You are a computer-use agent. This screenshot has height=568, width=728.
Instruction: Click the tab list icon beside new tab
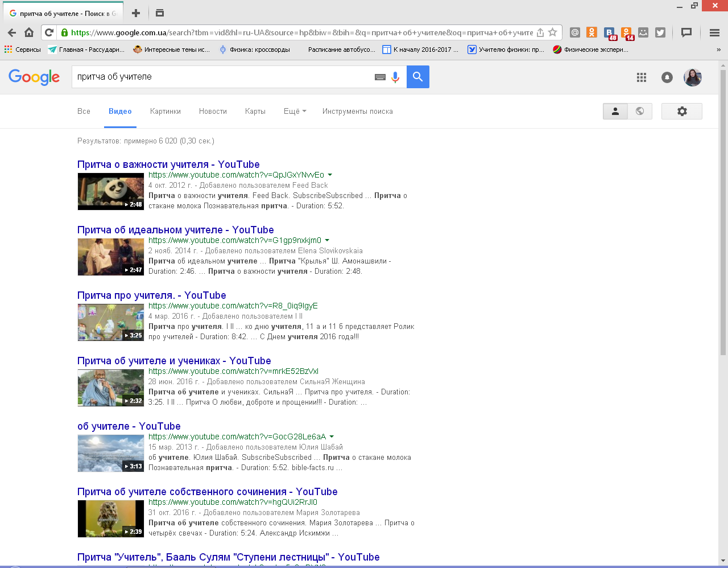coord(160,13)
